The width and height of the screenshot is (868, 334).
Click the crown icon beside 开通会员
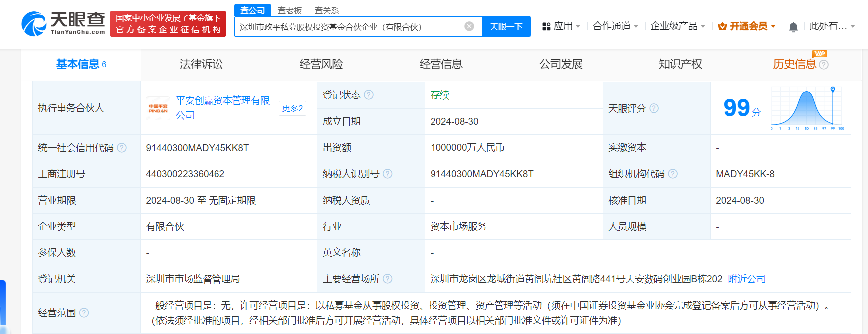(x=722, y=26)
